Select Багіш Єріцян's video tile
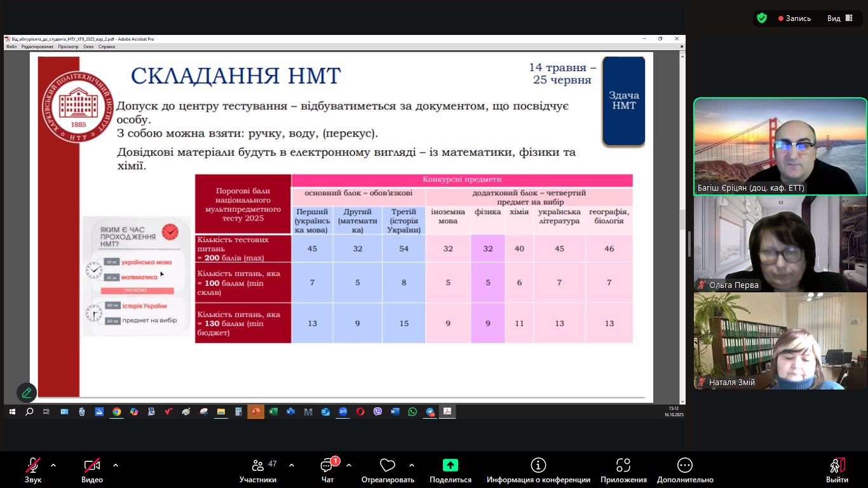 pyautogui.click(x=780, y=146)
